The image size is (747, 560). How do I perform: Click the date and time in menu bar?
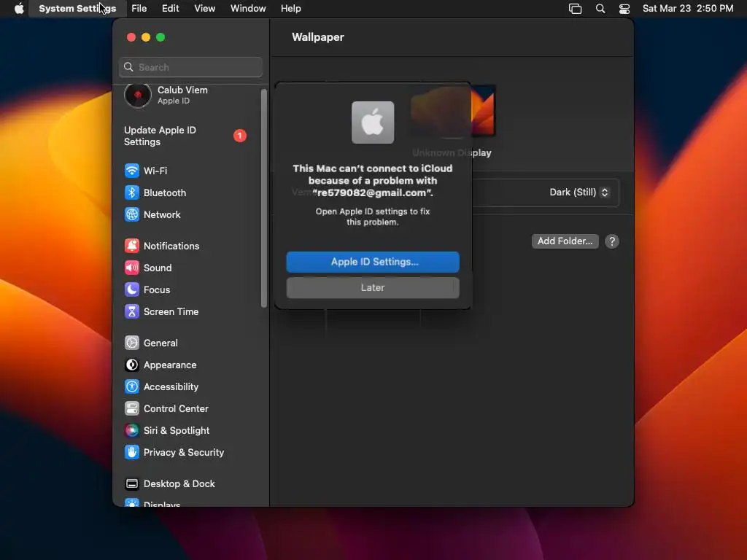click(x=687, y=8)
